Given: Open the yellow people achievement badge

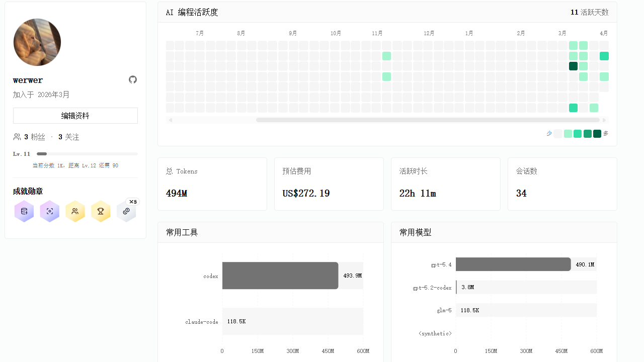Looking at the screenshot, I should click(x=75, y=212).
